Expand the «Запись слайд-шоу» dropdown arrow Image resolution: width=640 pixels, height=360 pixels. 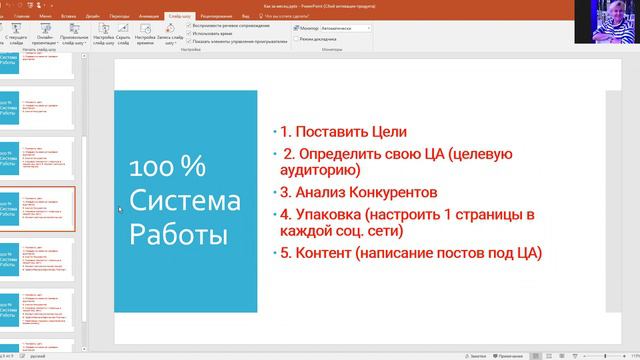[176, 43]
